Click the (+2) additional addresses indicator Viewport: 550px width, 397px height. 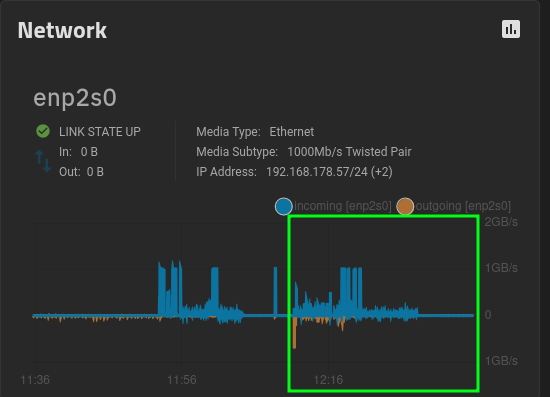point(382,172)
